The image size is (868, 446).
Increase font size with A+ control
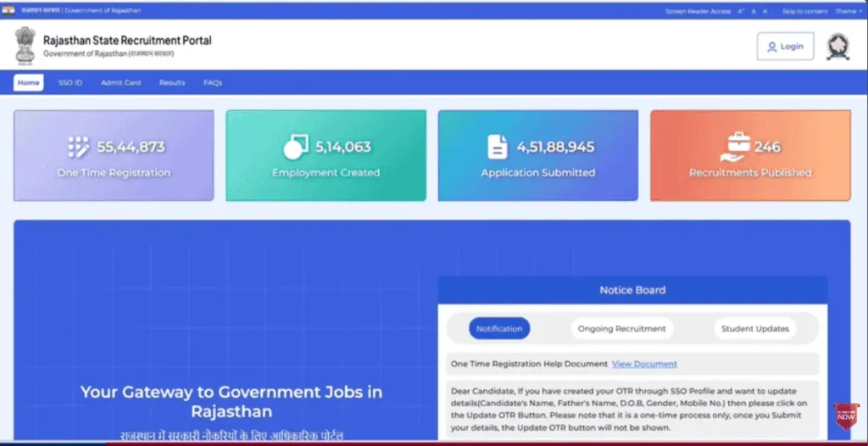[x=741, y=11]
